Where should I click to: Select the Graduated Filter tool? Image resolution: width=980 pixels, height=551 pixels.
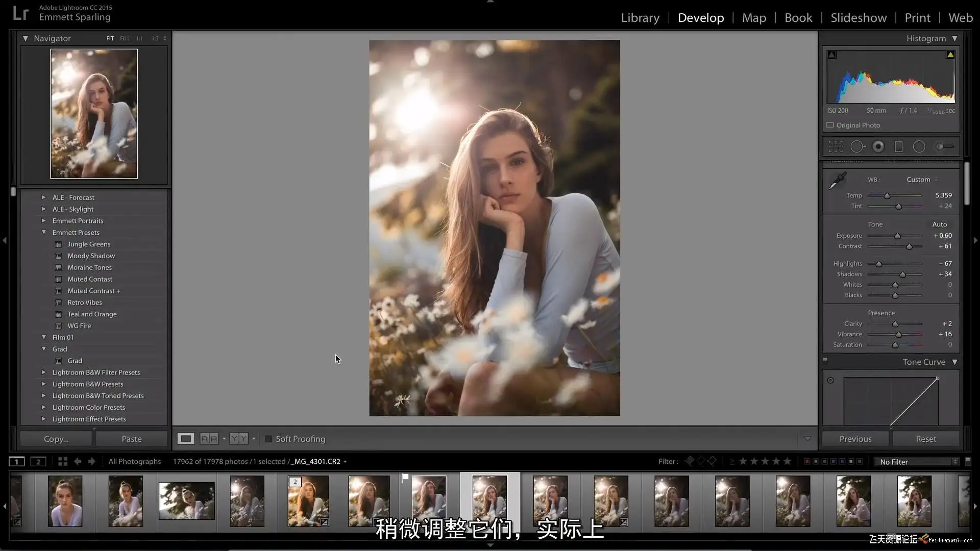[898, 147]
